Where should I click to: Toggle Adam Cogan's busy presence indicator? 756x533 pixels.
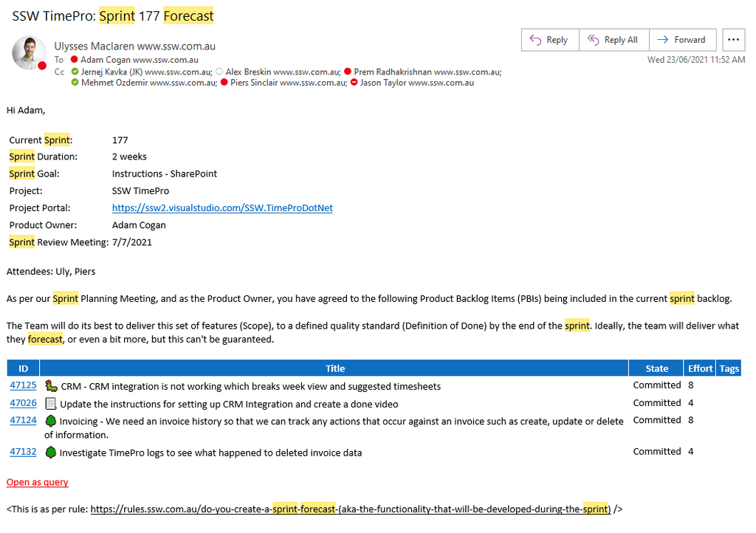(x=75, y=58)
